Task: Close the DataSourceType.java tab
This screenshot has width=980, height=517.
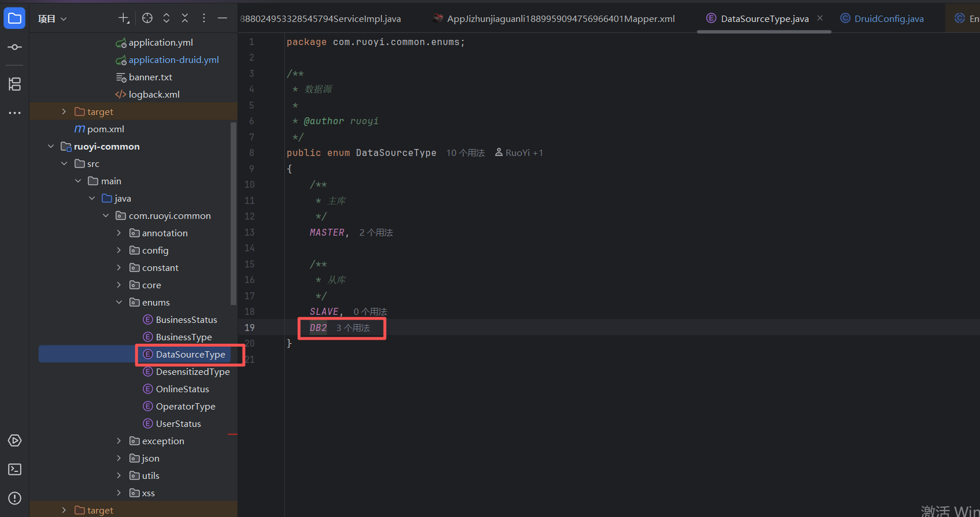Action: coord(820,18)
